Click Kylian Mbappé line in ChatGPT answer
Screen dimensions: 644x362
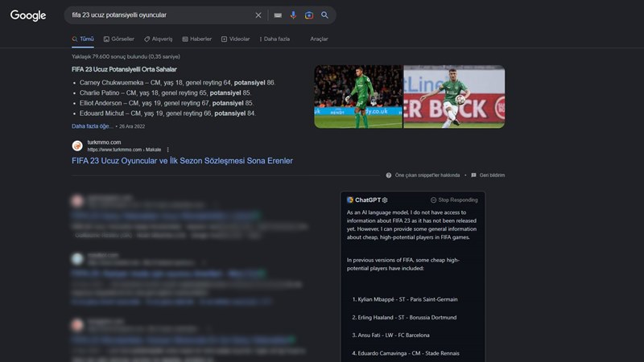pyautogui.click(x=405, y=299)
